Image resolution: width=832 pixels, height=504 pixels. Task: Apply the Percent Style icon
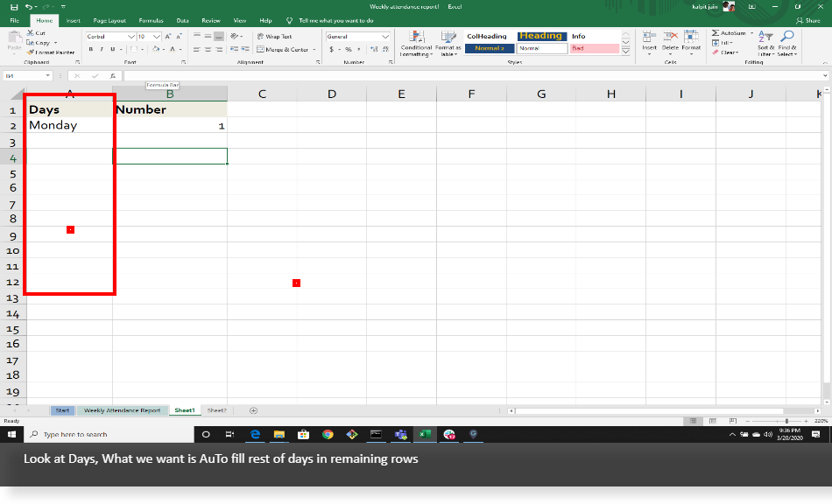pos(348,48)
